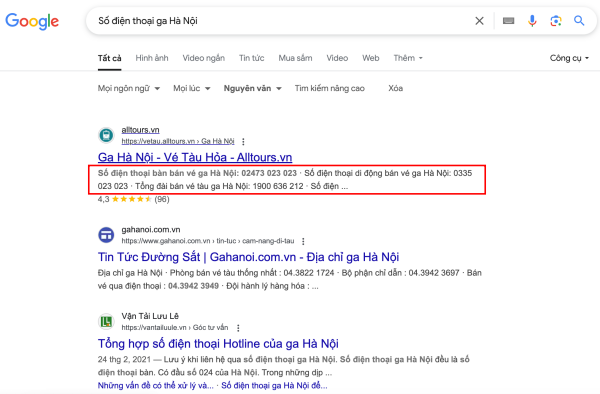Viewport: 600px width, 394px height.
Task: Open Số điện thoại ga Hà Nội để sitelink
Action: click(x=274, y=386)
